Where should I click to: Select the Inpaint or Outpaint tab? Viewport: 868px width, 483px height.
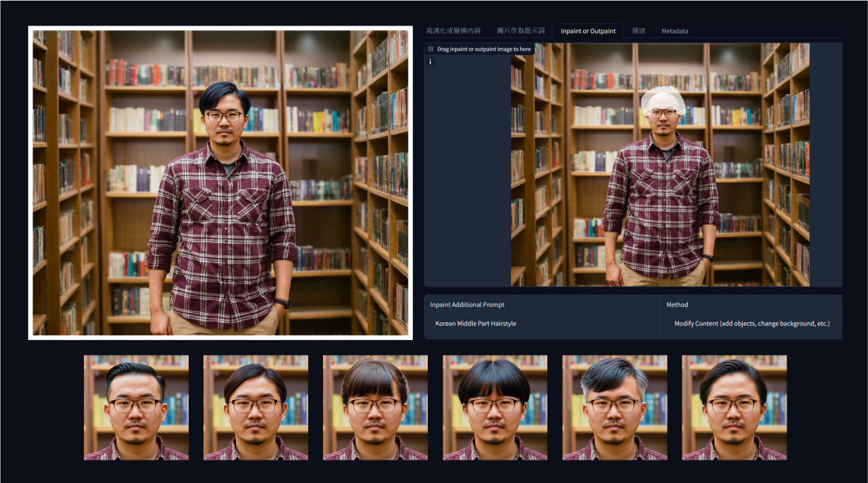point(588,31)
